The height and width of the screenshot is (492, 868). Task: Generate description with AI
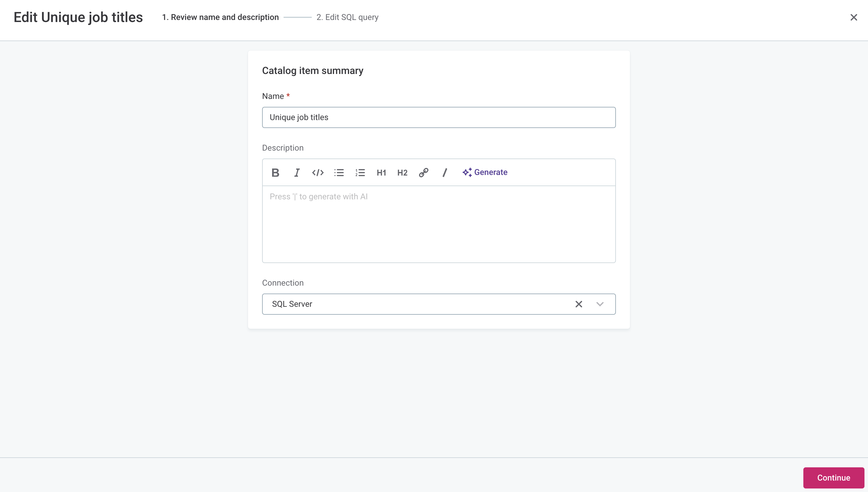(485, 172)
